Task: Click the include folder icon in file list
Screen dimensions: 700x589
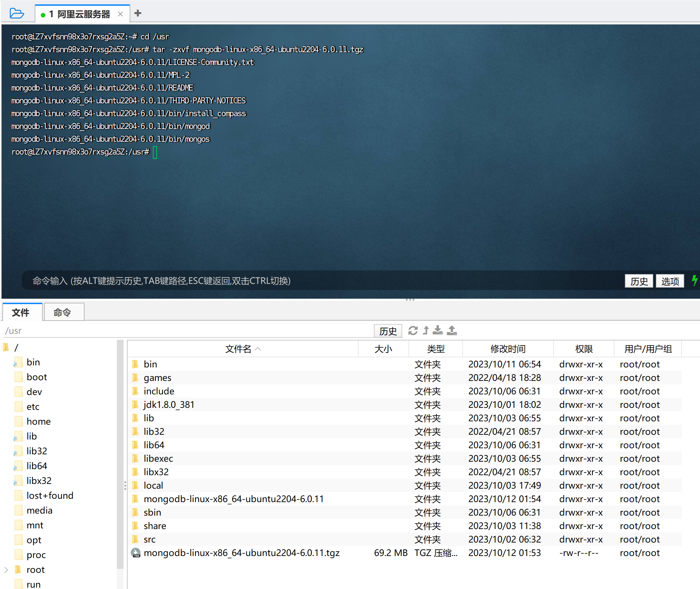Action: tap(135, 391)
